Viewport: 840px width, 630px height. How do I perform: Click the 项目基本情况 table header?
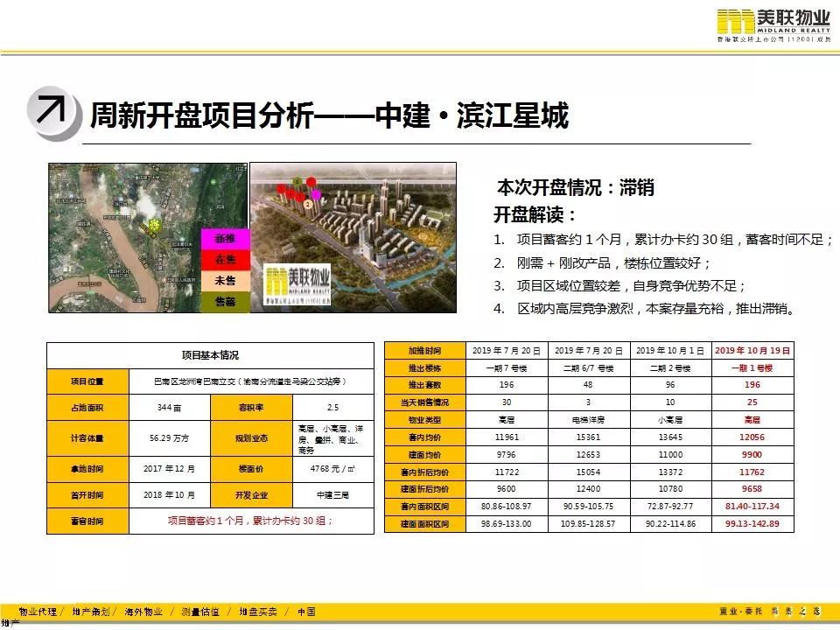tap(211, 355)
